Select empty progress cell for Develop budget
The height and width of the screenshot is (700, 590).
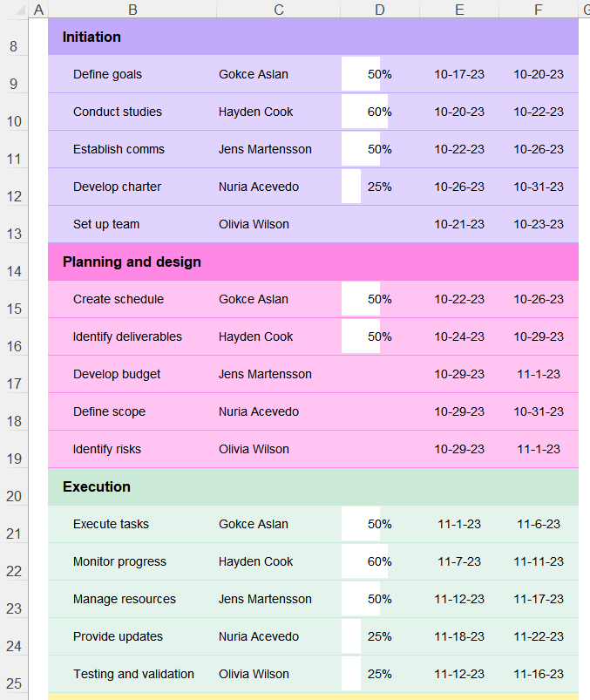380,374
